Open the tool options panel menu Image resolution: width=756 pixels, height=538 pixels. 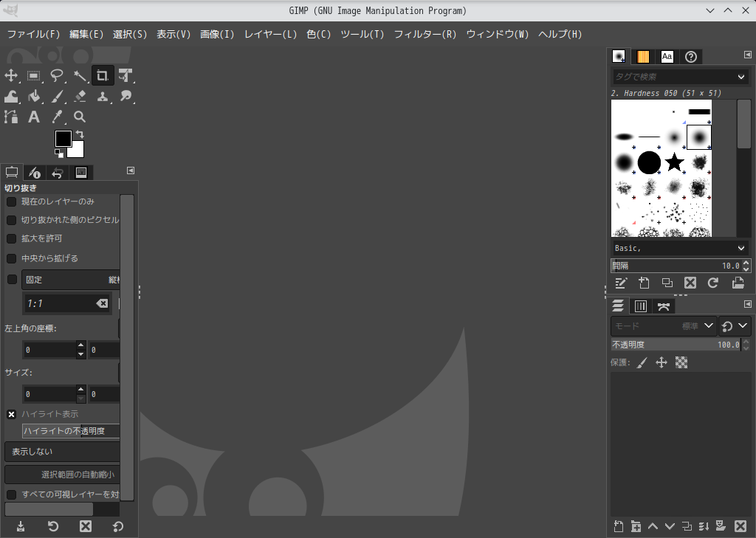pyautogui.click(x=131, y=170)
